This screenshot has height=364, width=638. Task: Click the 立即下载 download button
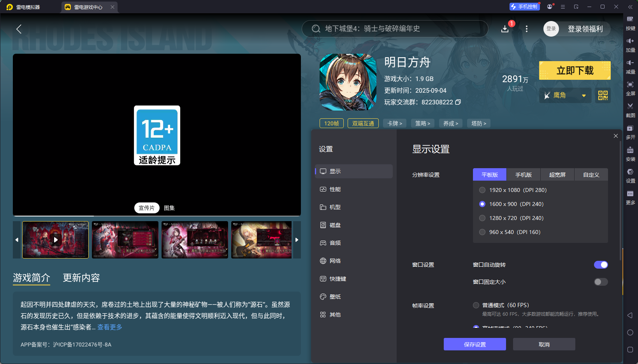(x=575, y=70)
